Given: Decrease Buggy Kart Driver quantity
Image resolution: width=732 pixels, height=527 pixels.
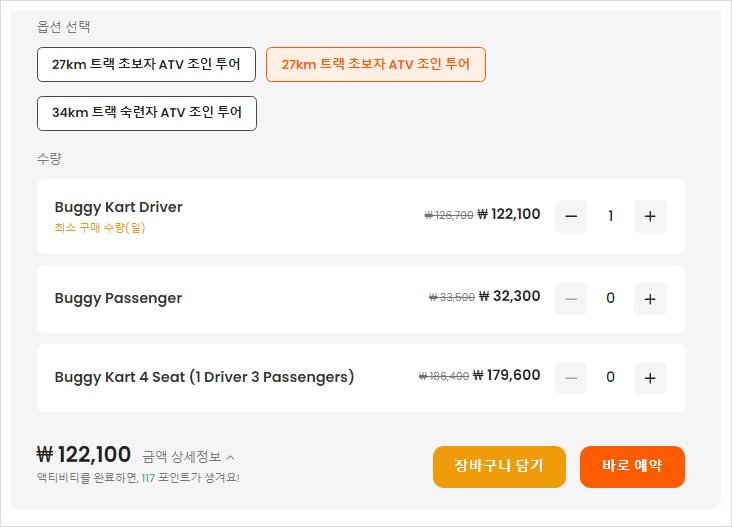Looking at the screenshot, I should point(571,216).
